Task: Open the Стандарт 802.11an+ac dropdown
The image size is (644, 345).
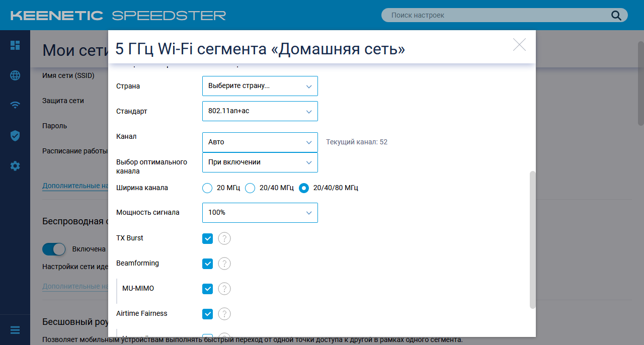Action: pyautogui.click(x=260, y=111)
